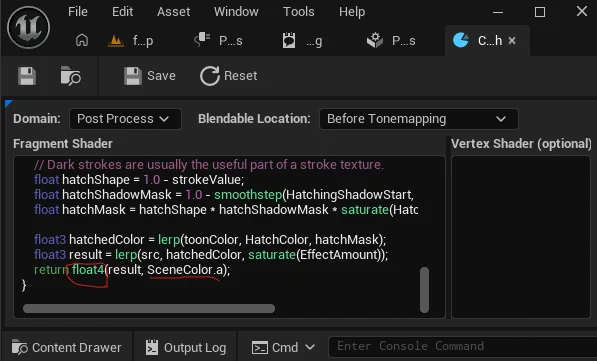Image resolution: width=597 pixels, height=361 pixels.
Task: Open the Edit menu
Action: pyautogui.click(x=123, y=12)
